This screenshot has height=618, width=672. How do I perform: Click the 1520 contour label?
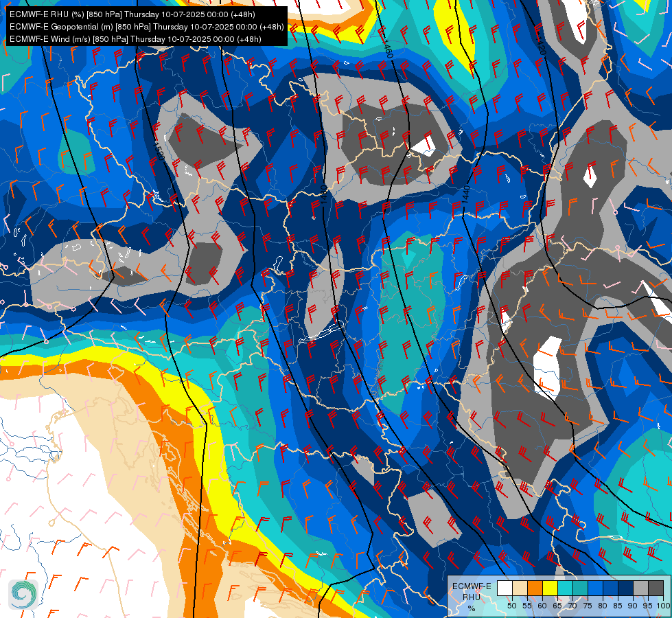158,150
